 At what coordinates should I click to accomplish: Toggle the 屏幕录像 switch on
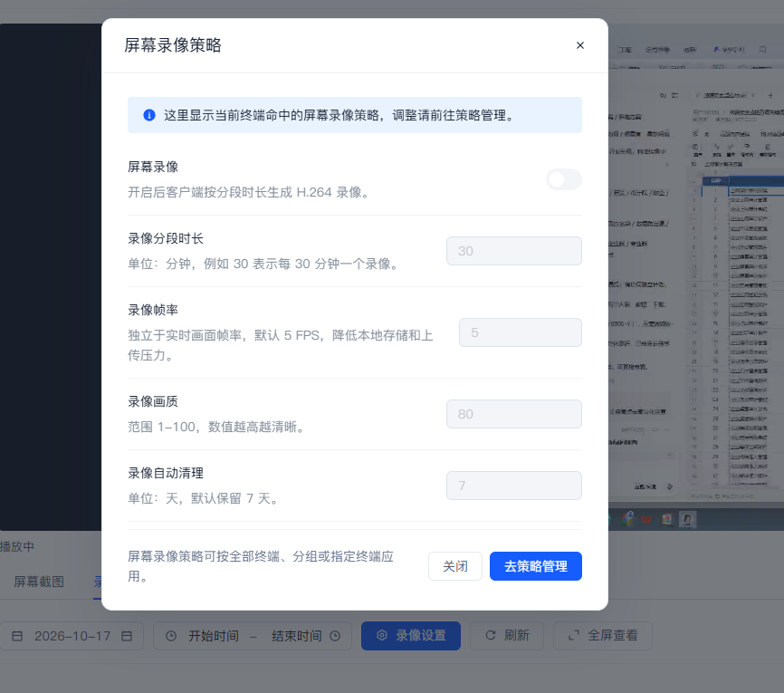[563, 179]
